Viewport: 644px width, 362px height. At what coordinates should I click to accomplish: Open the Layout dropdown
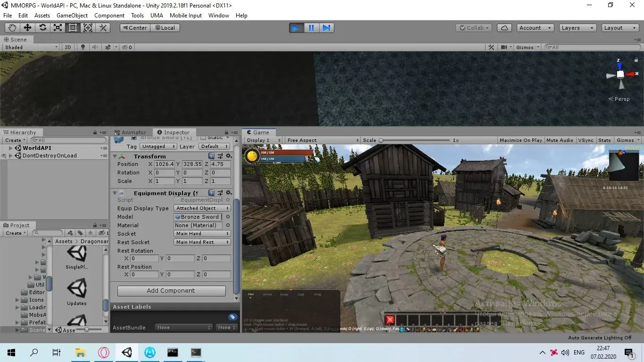pos(619,28)
